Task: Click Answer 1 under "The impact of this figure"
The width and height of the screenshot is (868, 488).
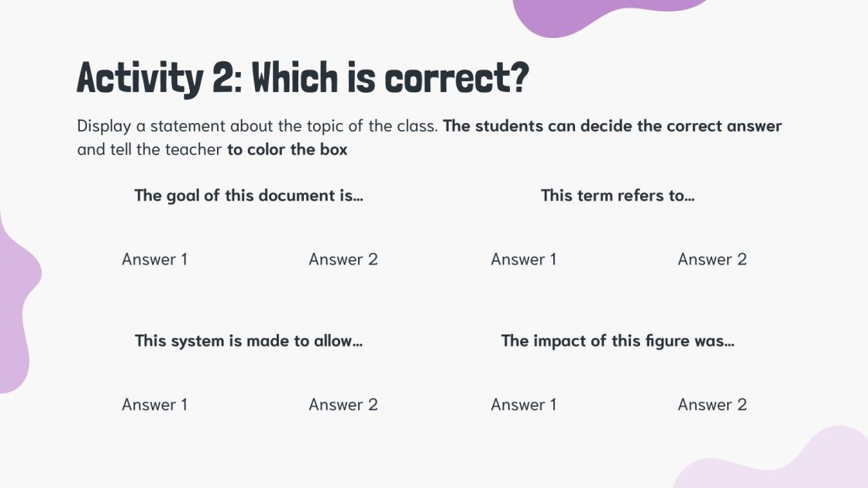Action: [524, 404]
